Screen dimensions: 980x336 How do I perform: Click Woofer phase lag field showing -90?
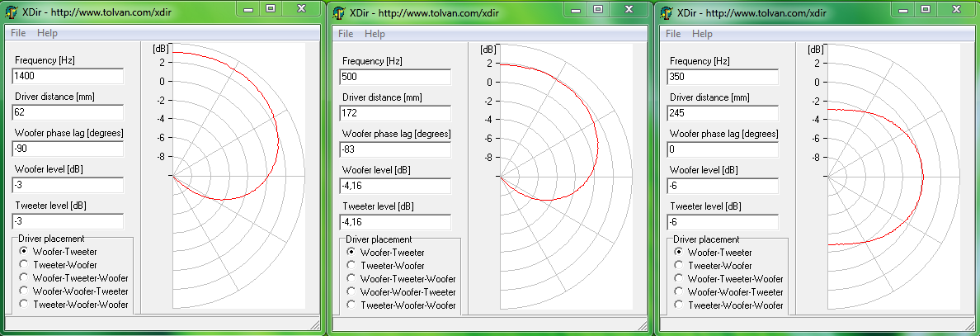click(x=68, y=149)
